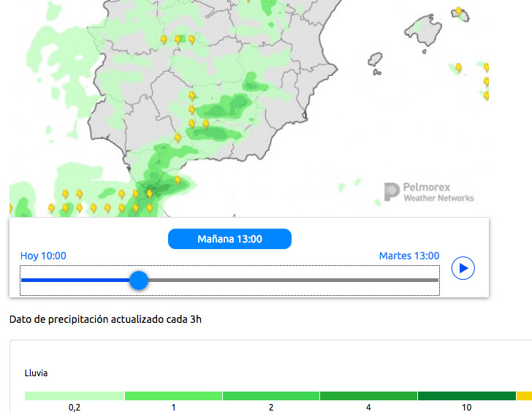The image size is (532, 412).
Task: Click 'Dato de precipitación actualizado cada 3h' text
Action: pyautogui.click(x=105, y=319)
